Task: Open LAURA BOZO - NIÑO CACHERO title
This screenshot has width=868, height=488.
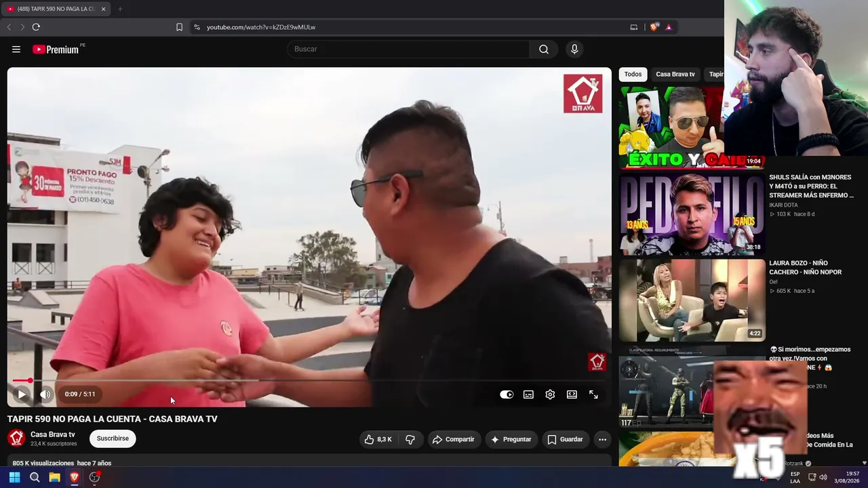Action: click(x=805, y=268)
